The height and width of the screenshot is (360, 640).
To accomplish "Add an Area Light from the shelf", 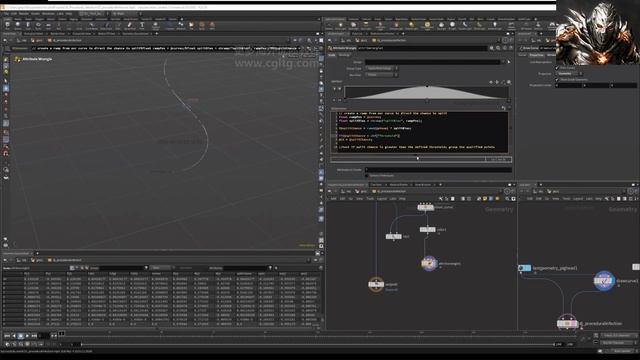I will pos(366,26).
